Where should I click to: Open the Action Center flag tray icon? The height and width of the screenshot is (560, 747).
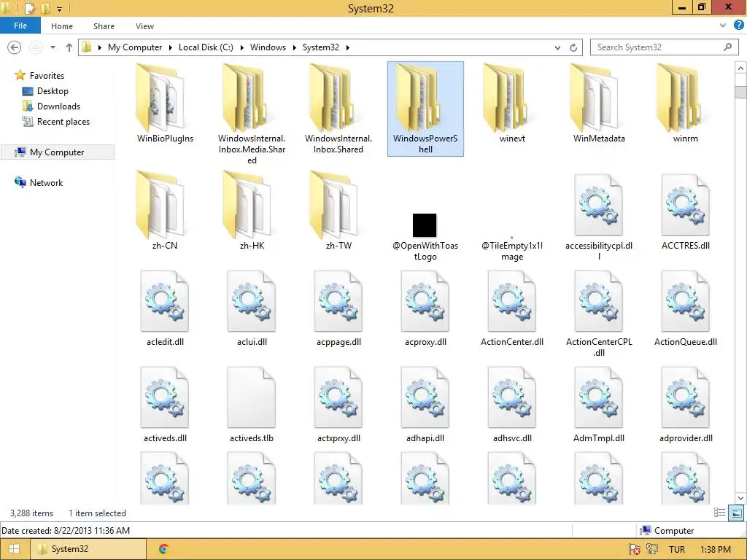pos(634,549)
